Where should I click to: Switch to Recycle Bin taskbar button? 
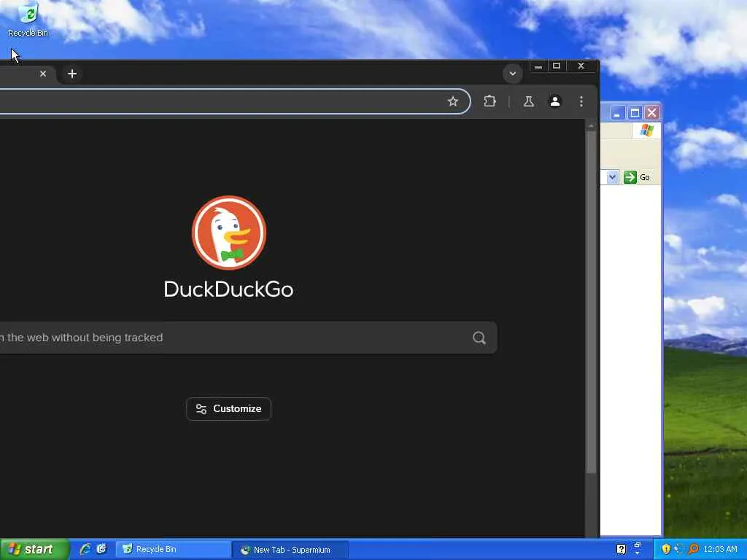point(173,550)
